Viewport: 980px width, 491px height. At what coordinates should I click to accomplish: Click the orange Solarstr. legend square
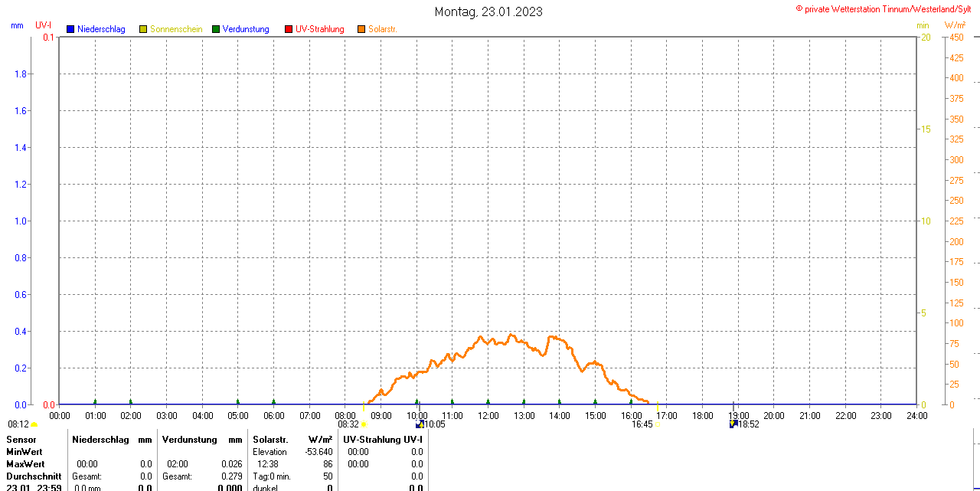361,29
